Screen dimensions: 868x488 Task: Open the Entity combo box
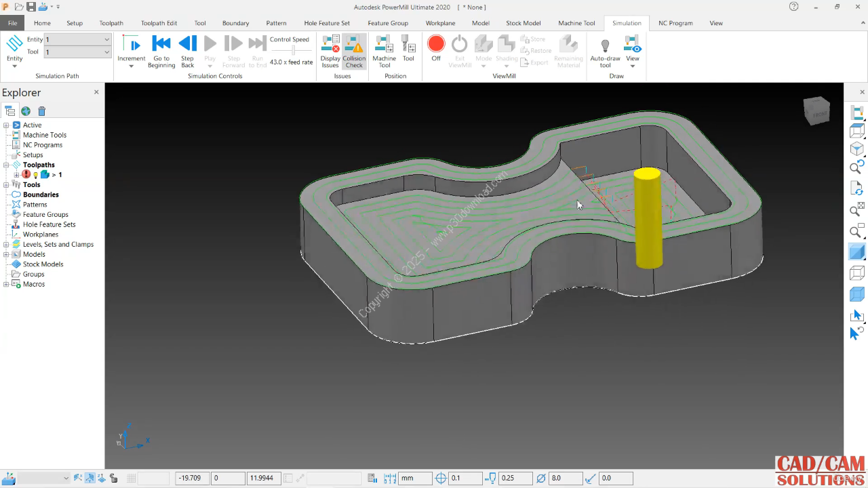(x=77, y=39)
